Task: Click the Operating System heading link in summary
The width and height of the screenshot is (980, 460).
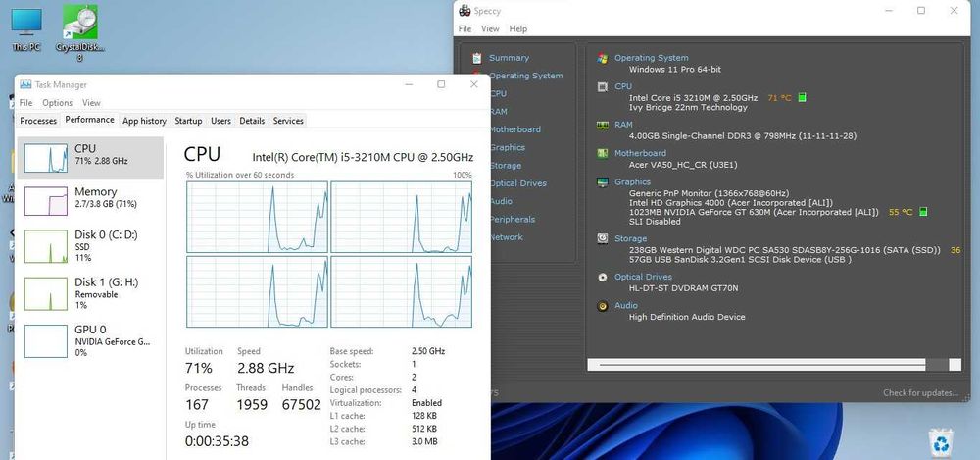Action: [652, 58]
